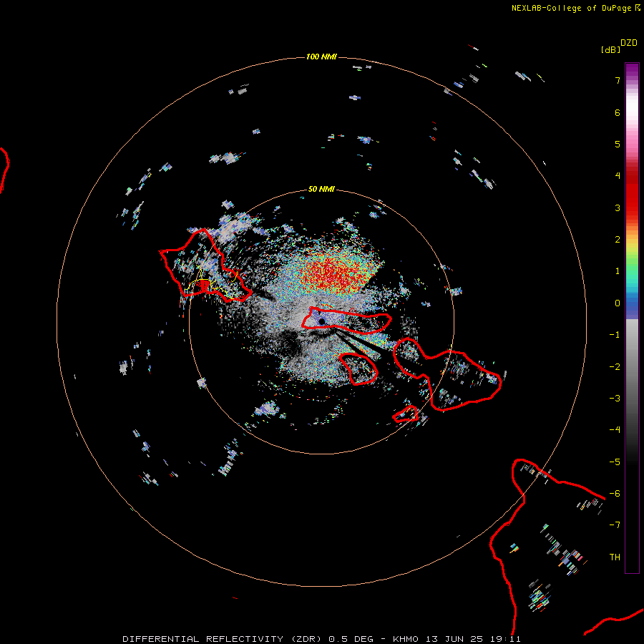Click the "[dB]" units label
Image resolution: width=644 pixels, height=644 pixels.
(x=610, y=49)
